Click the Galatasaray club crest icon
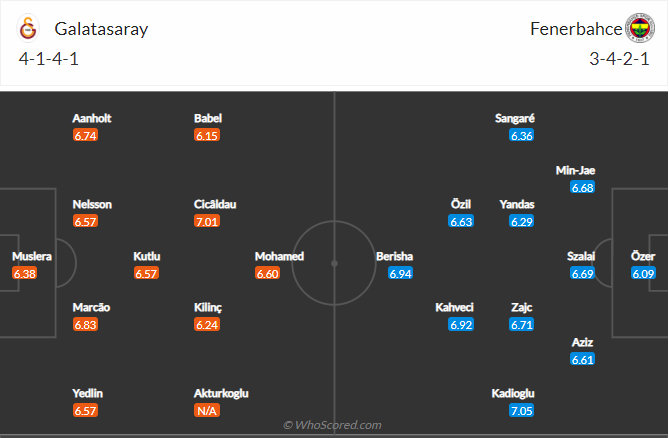The width and height of the screenshot is (669, 438). coord(28,29)
